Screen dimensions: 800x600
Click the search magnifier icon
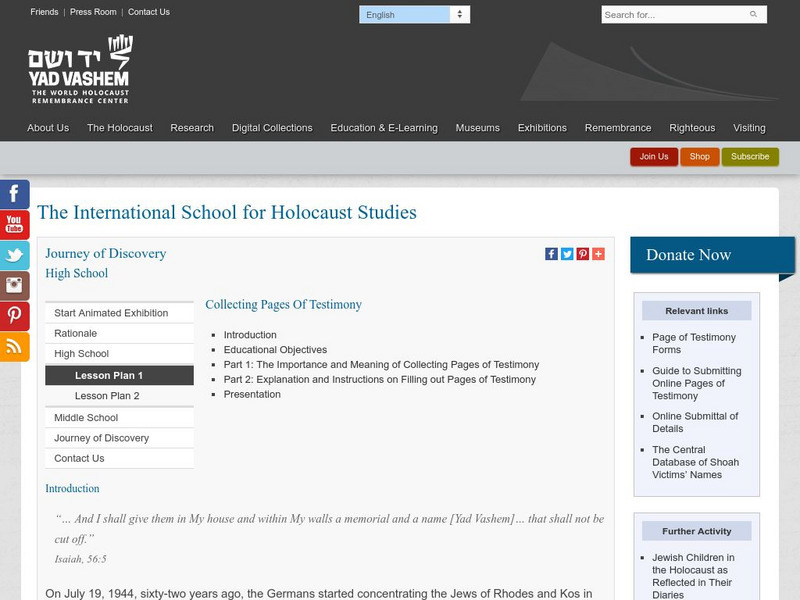point(753,15)
